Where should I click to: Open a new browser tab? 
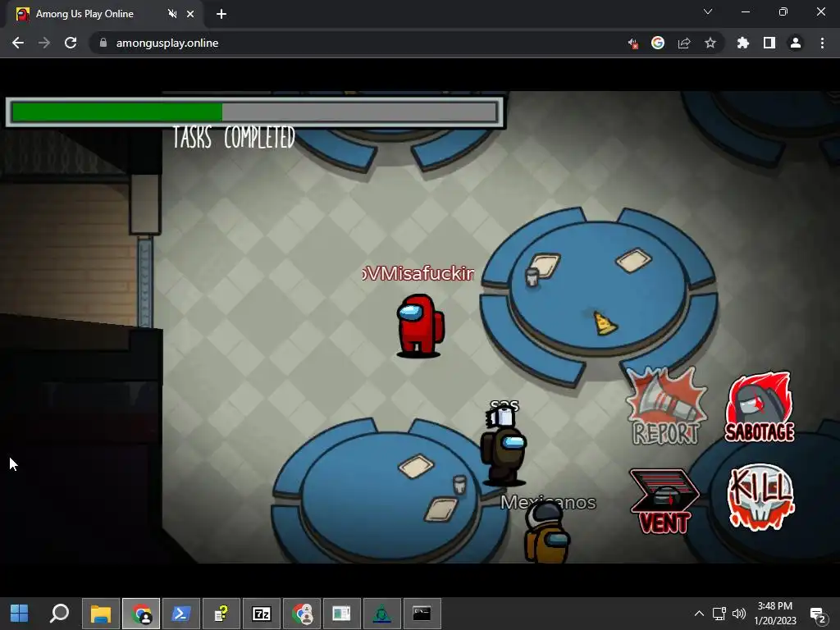(221, 14)
